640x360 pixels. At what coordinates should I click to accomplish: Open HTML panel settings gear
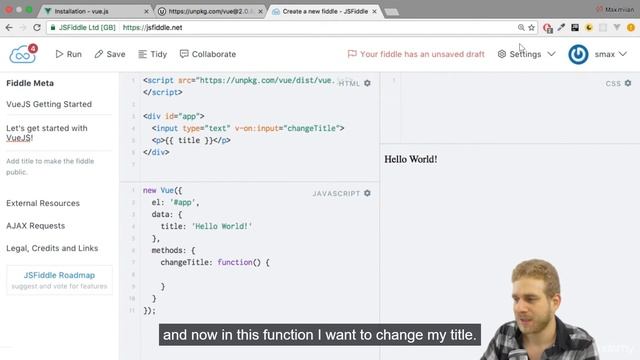pos(367,83)
